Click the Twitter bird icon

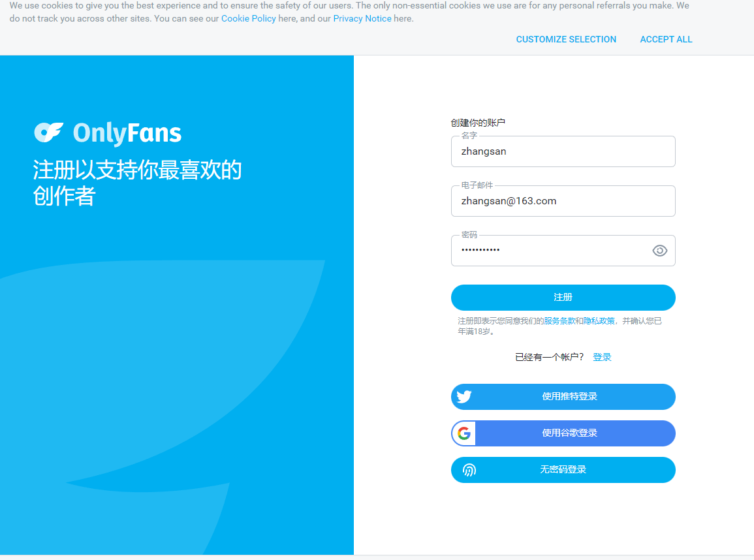tap(464, 397)
